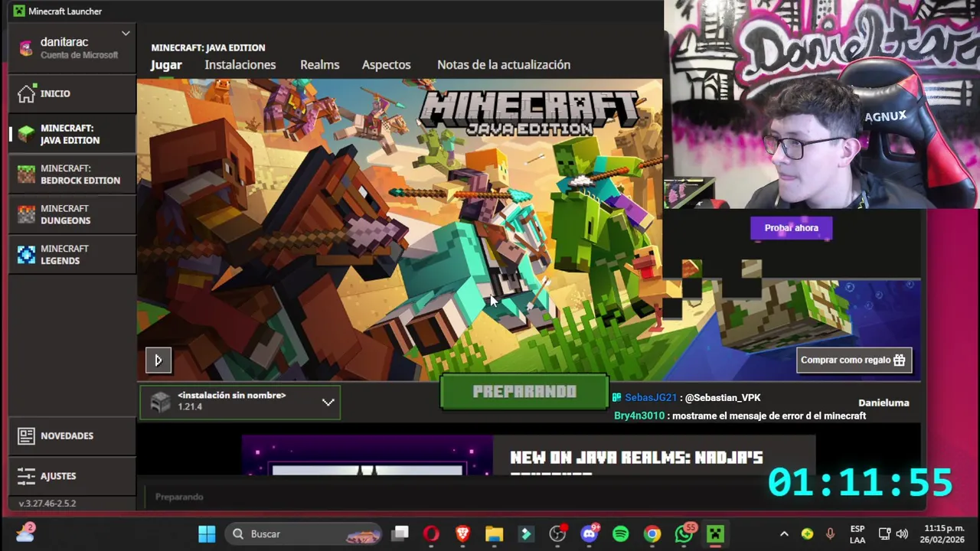Select Minecraft: Bedrock Edition in sidebar
The height and width of the screenshot is (551, 980).
72,174
